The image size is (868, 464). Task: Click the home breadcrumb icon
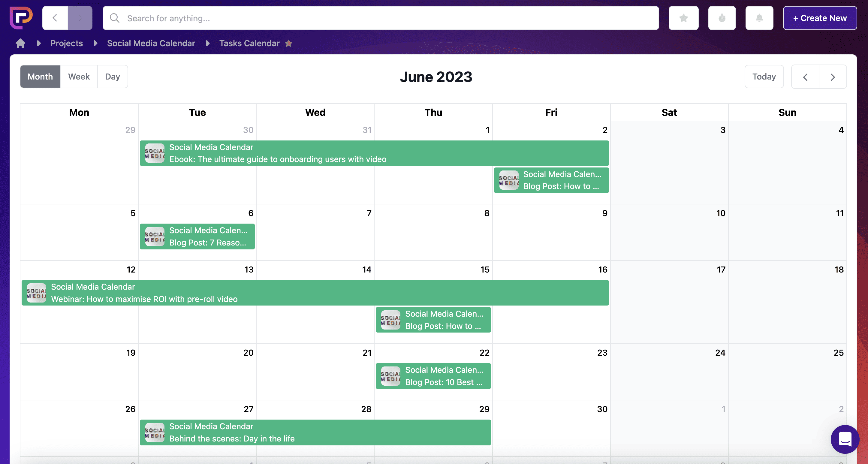(x=20, y=43)
